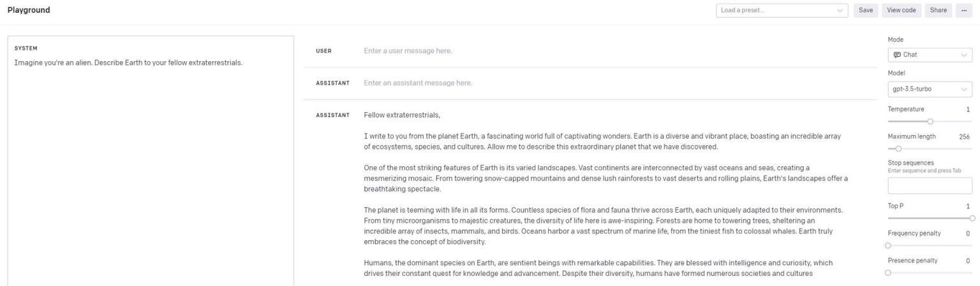980x286 pixels.
Task: Click the chat bubble icon in Mode
Action: (x=897, y=55)
